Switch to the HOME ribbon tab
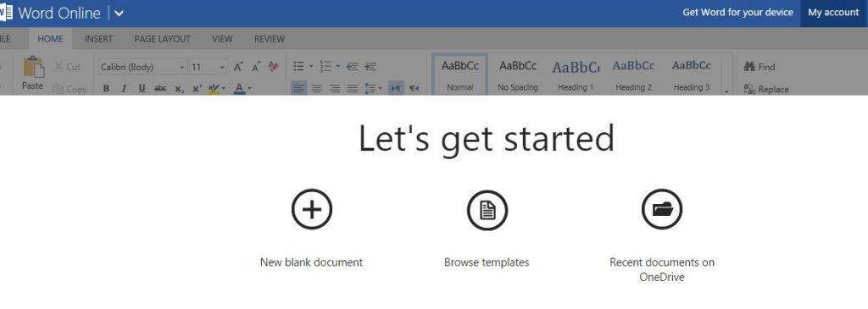 (50, 39)
